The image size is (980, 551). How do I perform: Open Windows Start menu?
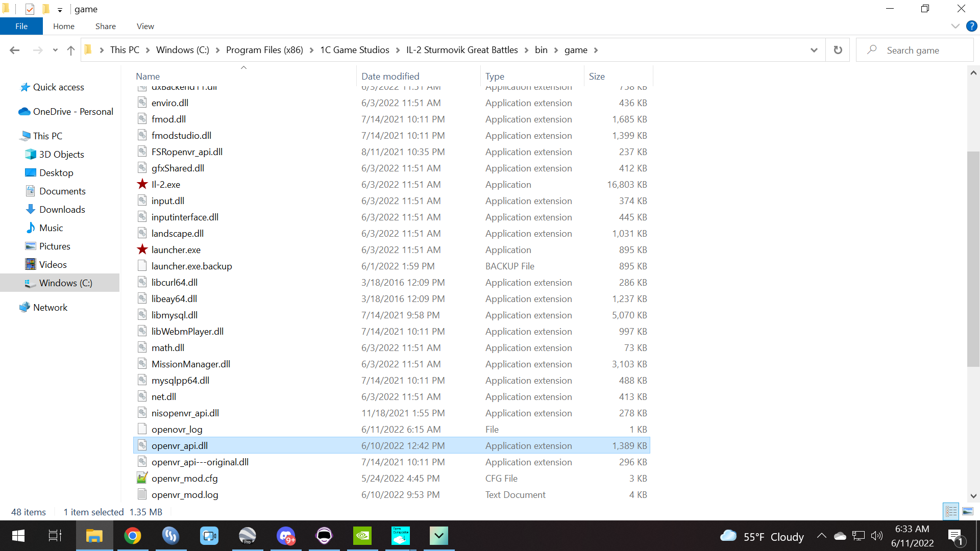(x=18, y=536)
